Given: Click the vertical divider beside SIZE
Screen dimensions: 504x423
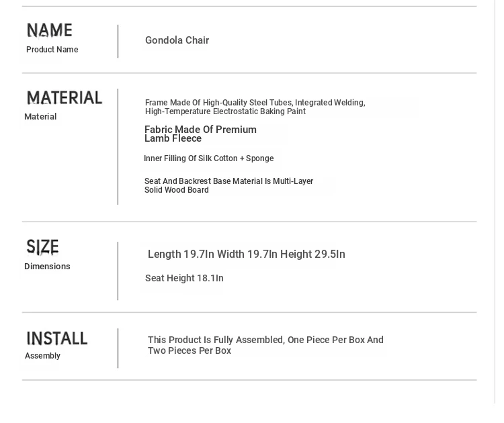Looking at the screenshot, I should click(118, 271).
